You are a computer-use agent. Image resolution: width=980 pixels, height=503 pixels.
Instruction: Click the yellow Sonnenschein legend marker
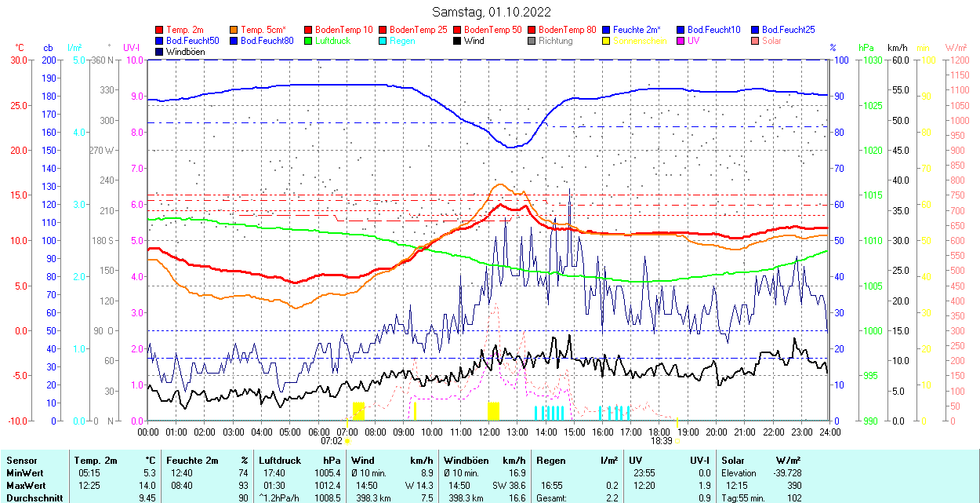[x=606, y=41]
